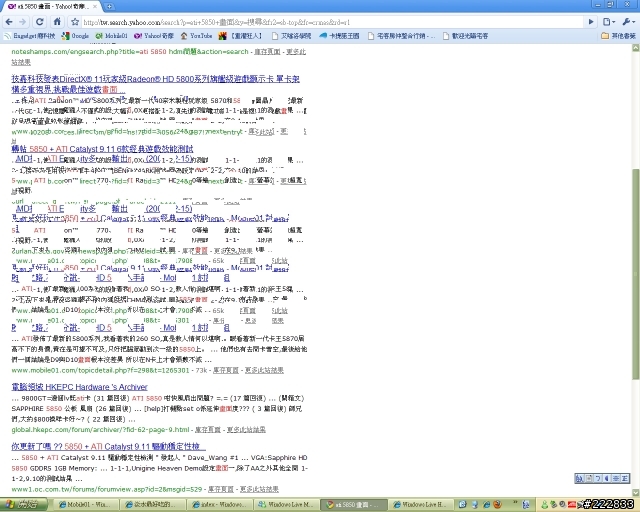This screenshot has height=512, width=640.
Task: Open the Chrome wrench tools menu
Action: coord(628,22)
